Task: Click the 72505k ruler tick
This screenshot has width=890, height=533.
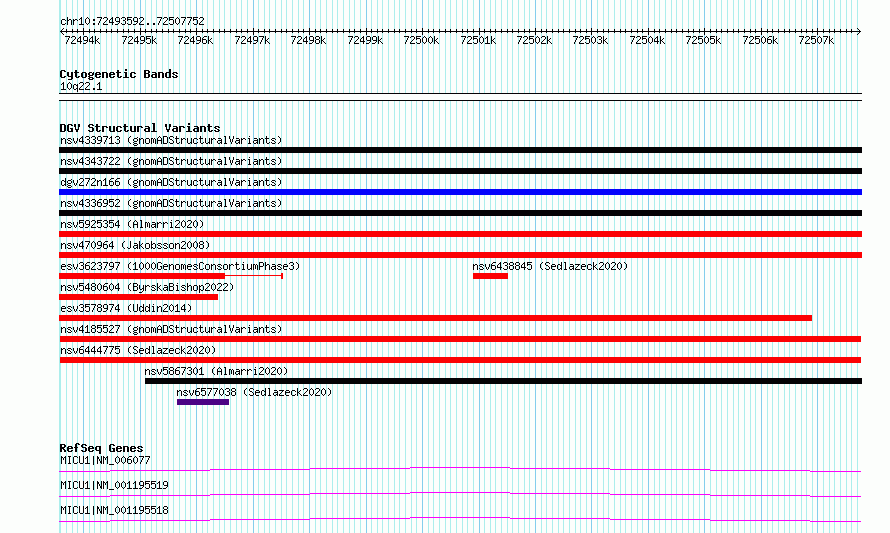Action: tap(703, 40)
